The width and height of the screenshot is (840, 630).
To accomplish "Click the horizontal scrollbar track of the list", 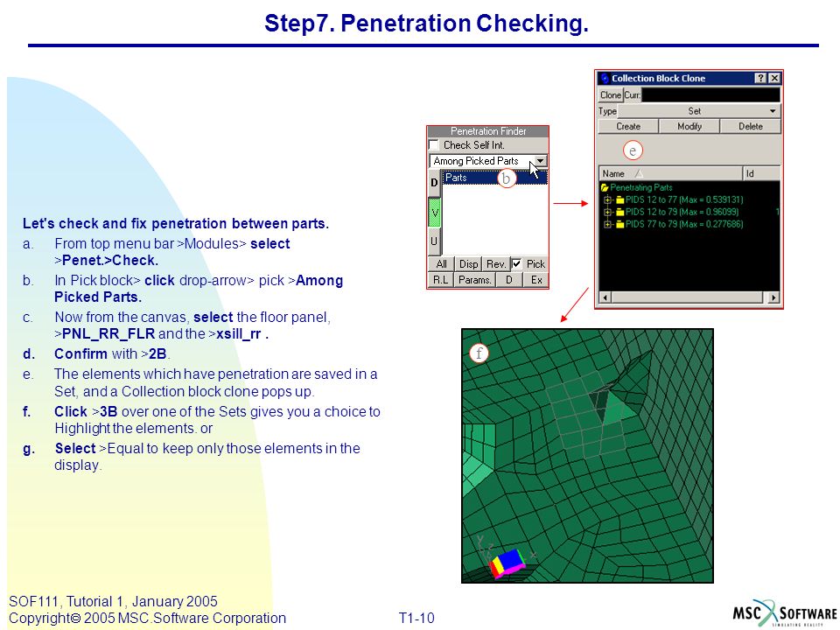I will [689, 297].
